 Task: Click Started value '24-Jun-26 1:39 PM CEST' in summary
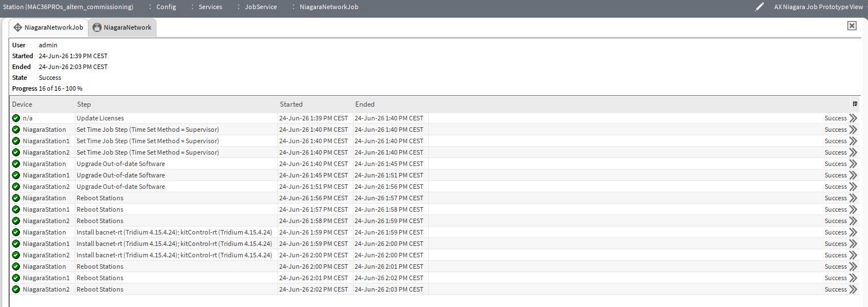click(x=73, y=56)
